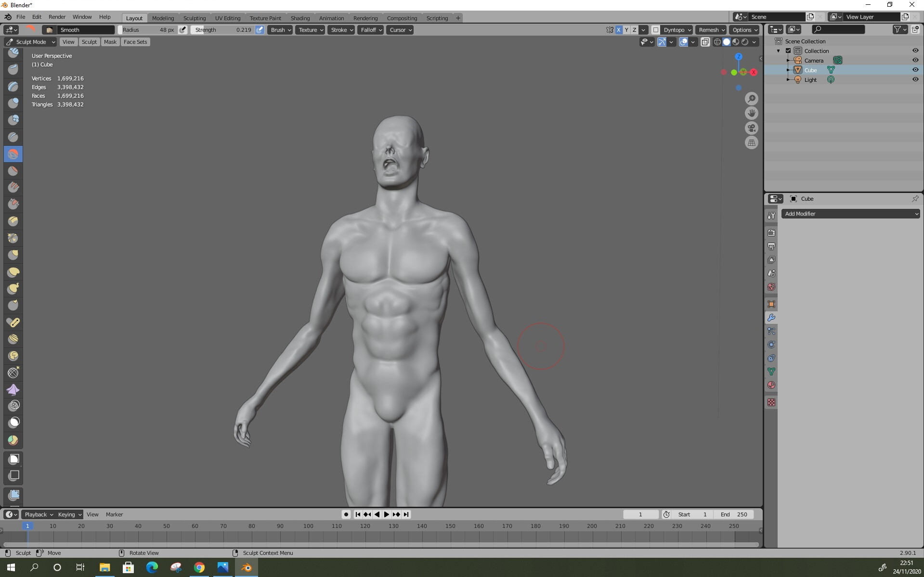Switch to the Sculpting workspace tab
The width and height of the screenshot is (924, 577).
[194, 18]
